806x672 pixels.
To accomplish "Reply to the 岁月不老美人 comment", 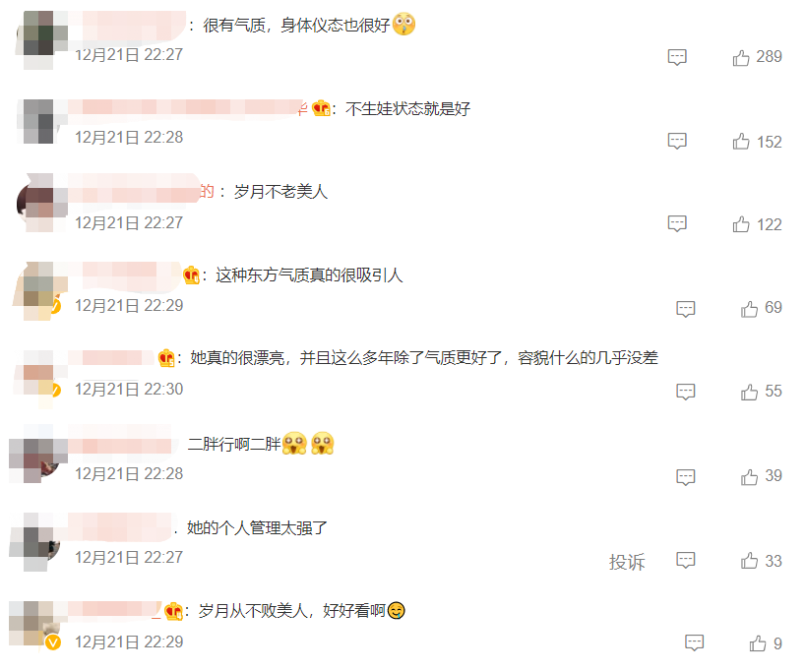I will click(x=677, y=223).
